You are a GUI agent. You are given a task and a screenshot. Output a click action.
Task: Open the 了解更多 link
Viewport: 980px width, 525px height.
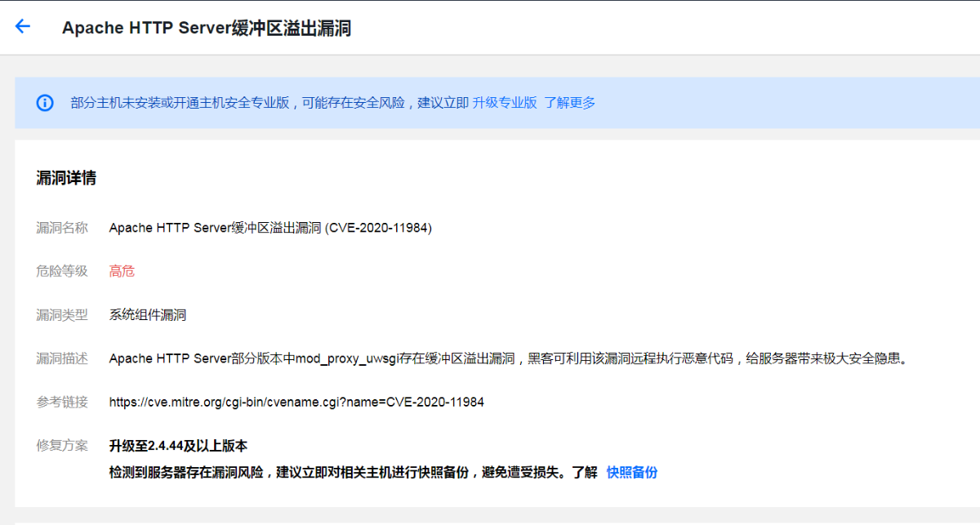[570, 103]
